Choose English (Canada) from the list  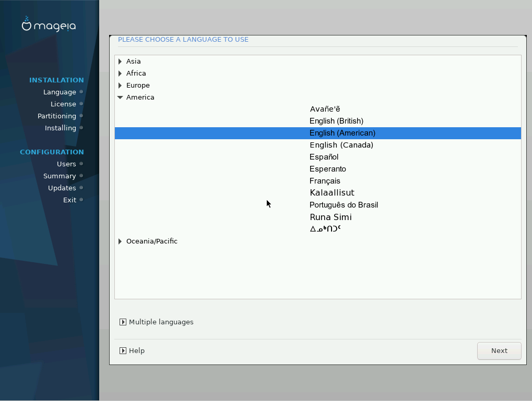click(x=341, y=145)
